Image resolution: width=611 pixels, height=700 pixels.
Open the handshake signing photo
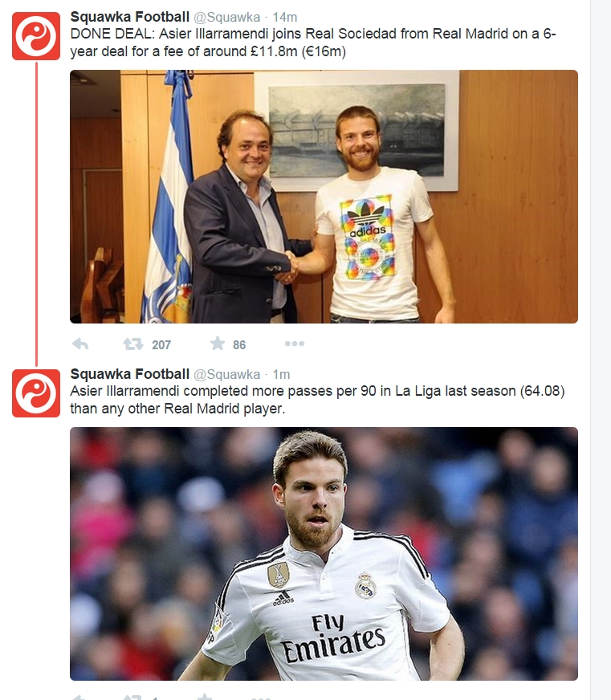click(x=324, y=197)
